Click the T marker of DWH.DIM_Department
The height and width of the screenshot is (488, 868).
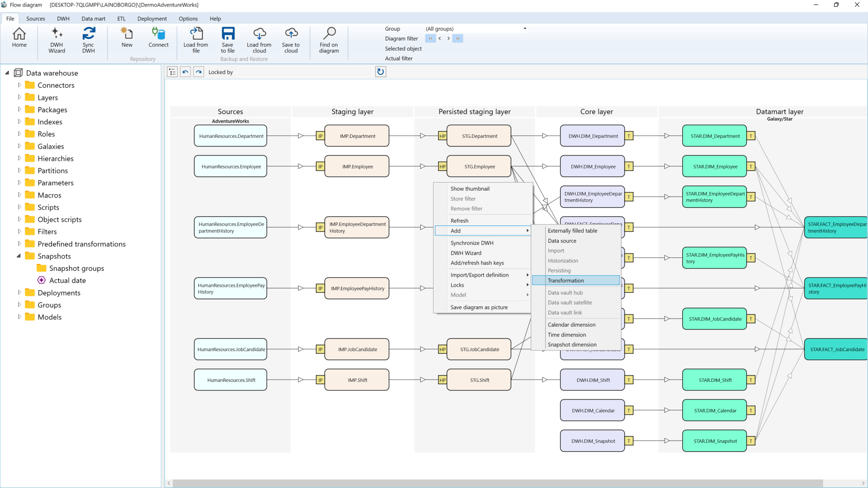[629, 136]
